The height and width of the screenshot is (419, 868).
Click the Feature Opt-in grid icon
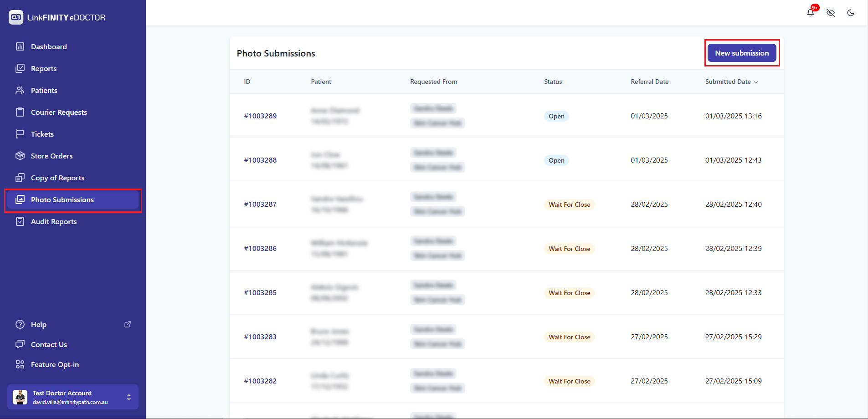coord(20,364)
